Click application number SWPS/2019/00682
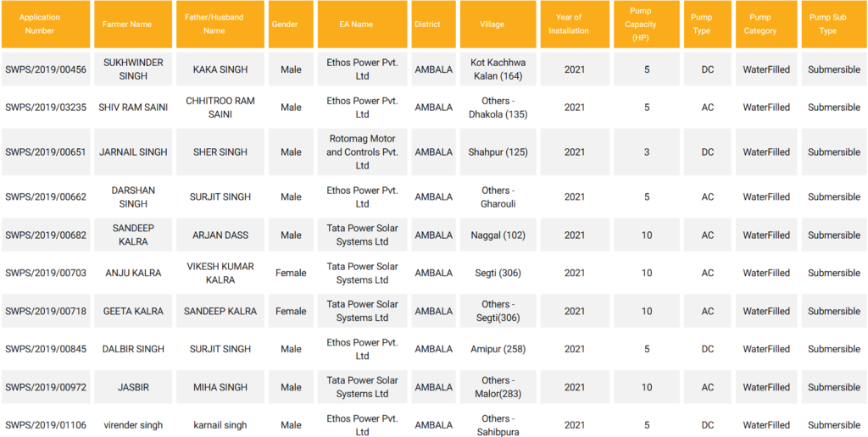 pyautogui.click(x=46, y=235)
